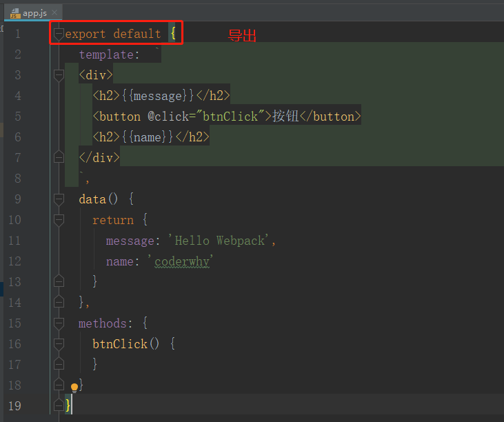The width and height of the screenshot is (504, 422).
Task: Click the fold end marker on line 18
Action: [59, 384]
